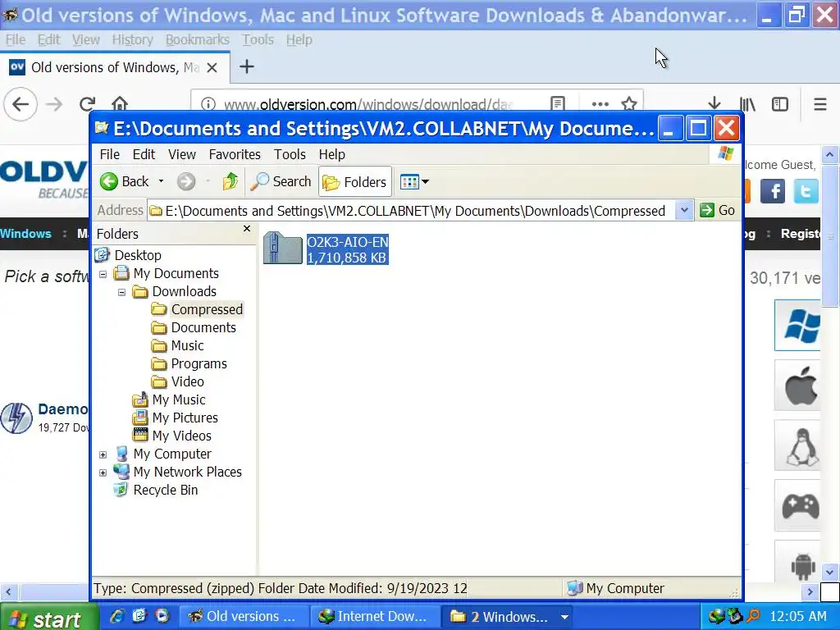Open Firefox downloads arrow panel
This screenshot has width=840, height=630.
coord(714,104)
